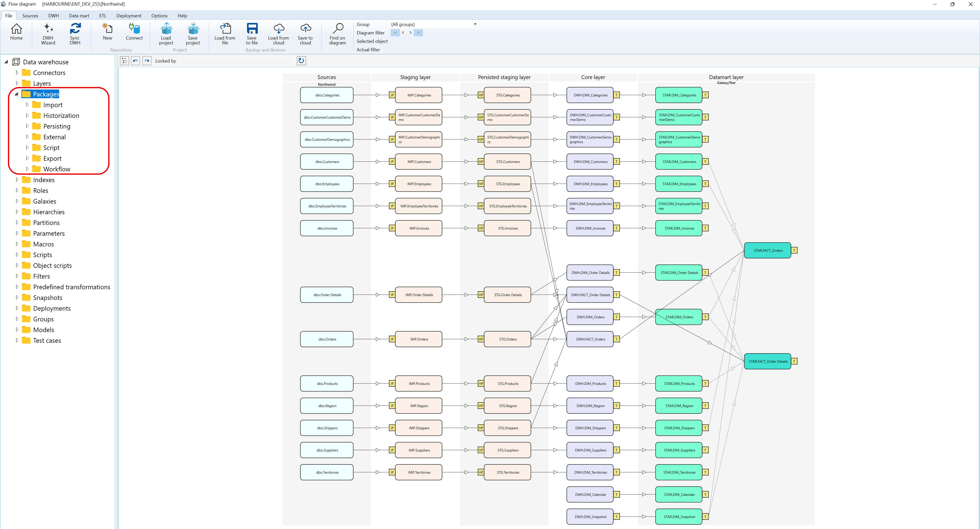Viewport: 980px width, 529px height.
Task: Go to last diagram filter
Action: click(419, 33)
